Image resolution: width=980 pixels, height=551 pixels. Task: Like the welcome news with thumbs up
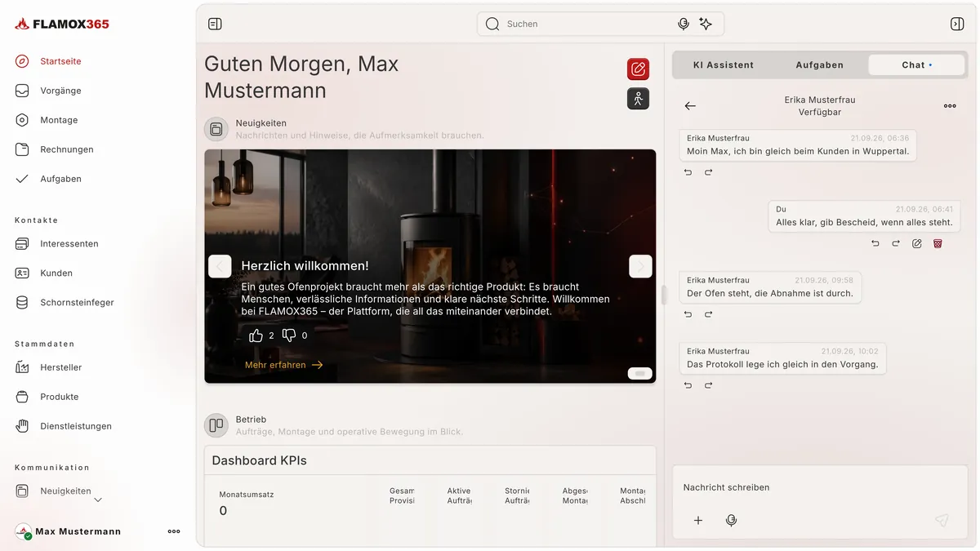click(x=256, y=335)
